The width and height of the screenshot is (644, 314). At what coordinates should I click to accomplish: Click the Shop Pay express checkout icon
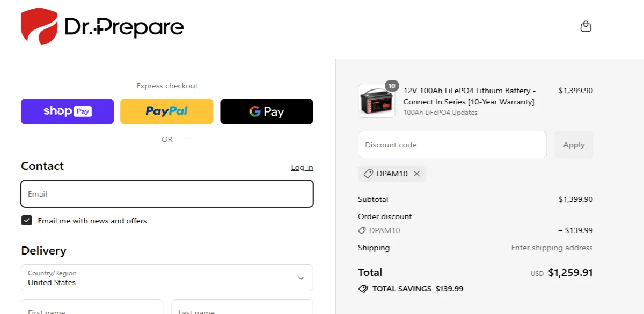[x=67, y=111]
